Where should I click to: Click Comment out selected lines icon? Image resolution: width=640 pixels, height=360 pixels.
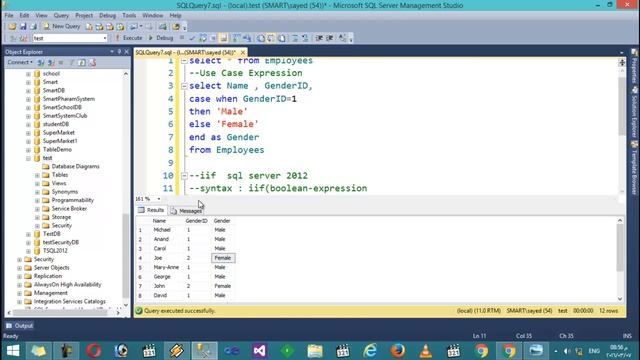[x=295, y=38]
